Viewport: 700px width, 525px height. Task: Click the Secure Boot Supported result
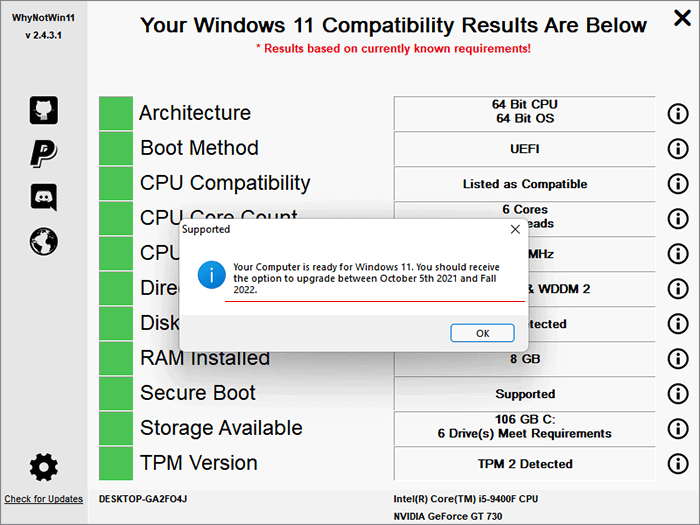point(525,394)
